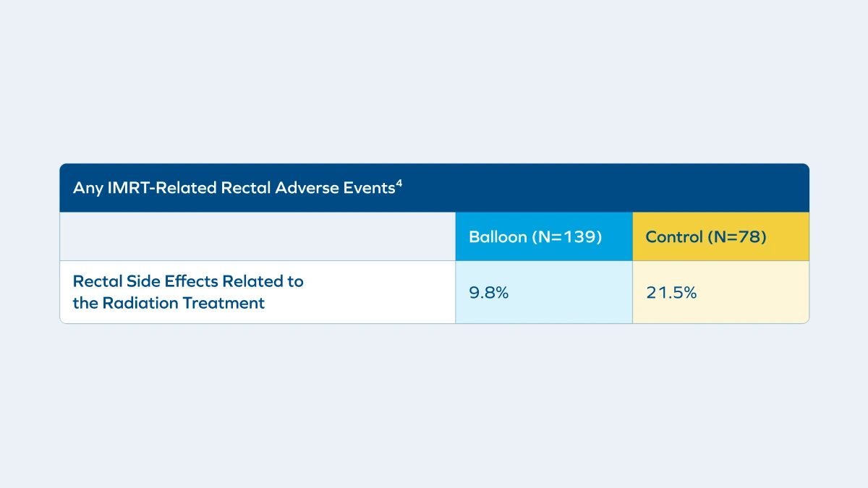The width and height of the screenshot is (868, 488).
Task: Click the 21.5% value cell
Action: pyautogui.click(x=671, y=293)
